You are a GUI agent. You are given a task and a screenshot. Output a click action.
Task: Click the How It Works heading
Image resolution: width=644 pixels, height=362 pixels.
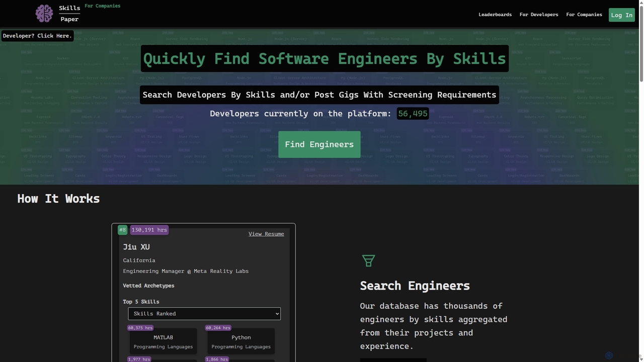[x=58, y=199]
